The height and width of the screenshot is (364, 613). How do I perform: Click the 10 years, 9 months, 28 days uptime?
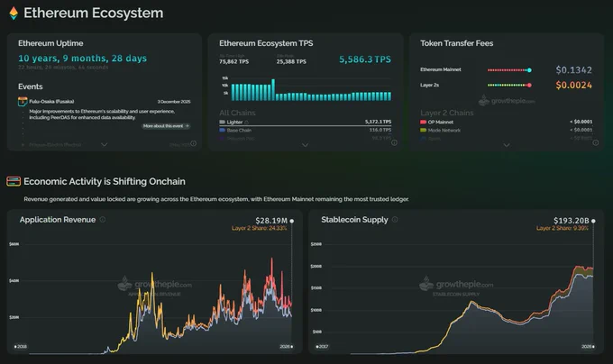(83, 59)
